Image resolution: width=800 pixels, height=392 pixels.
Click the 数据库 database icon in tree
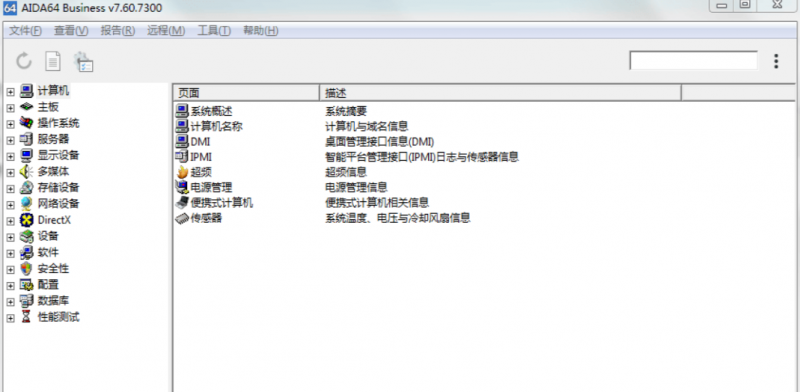[x=27, y=301]
